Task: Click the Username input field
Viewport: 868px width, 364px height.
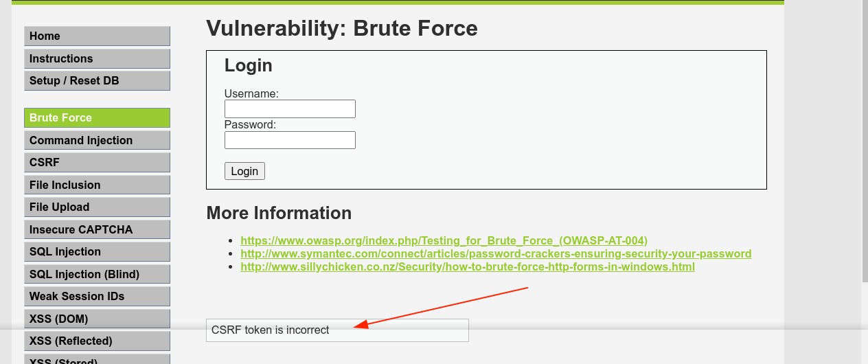Action: pos(290,109)
